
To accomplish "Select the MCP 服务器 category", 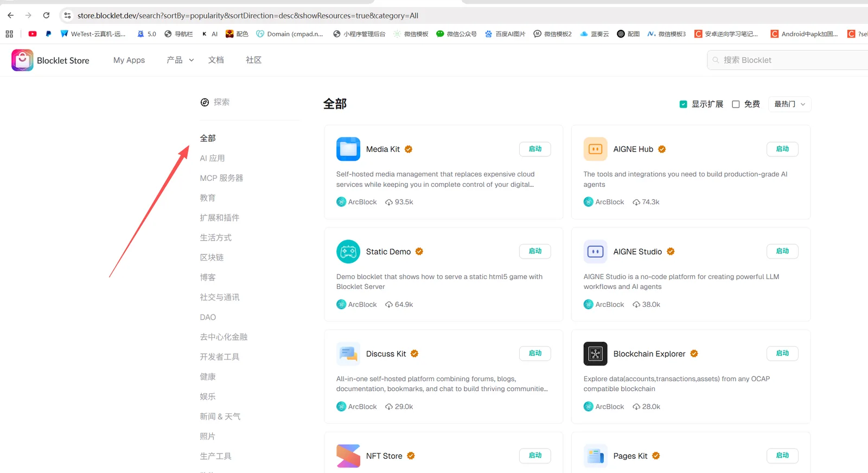I will click(221, 178).
